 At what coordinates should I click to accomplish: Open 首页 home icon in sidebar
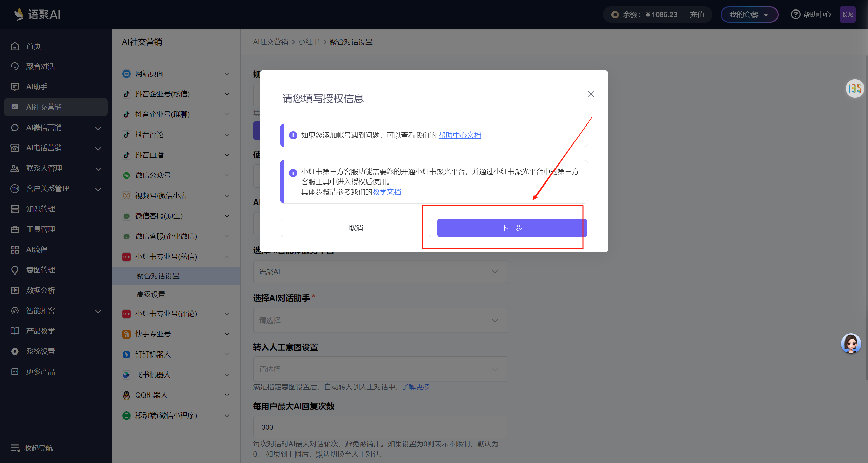point(15,46)
